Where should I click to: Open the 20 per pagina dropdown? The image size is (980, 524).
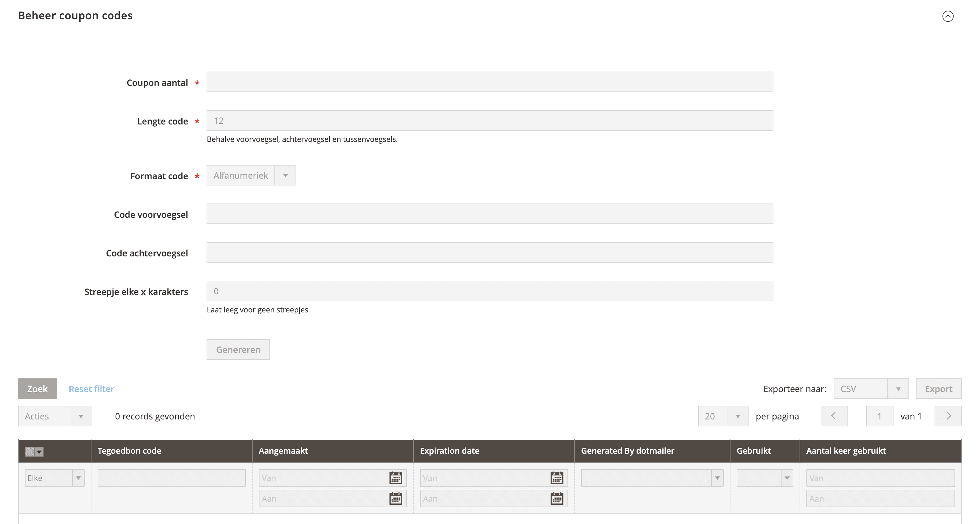[x=723, y=416]
